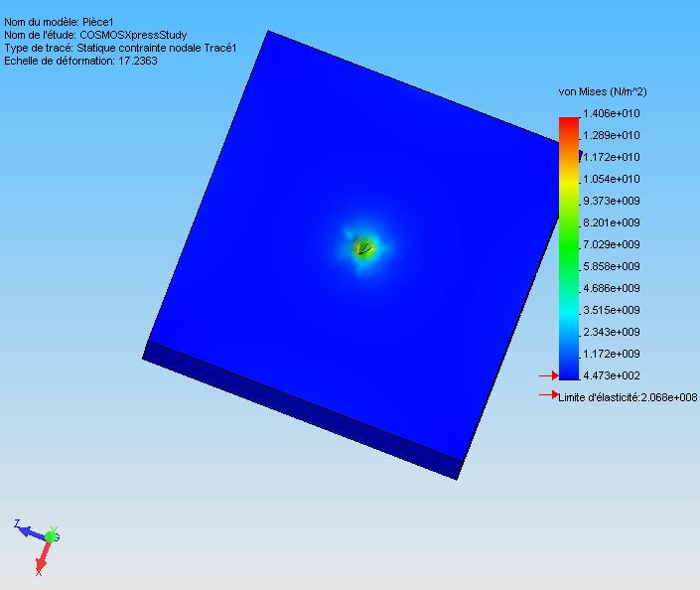
Task: Click the red yield limit arrow marker
Action: (549, 394)
